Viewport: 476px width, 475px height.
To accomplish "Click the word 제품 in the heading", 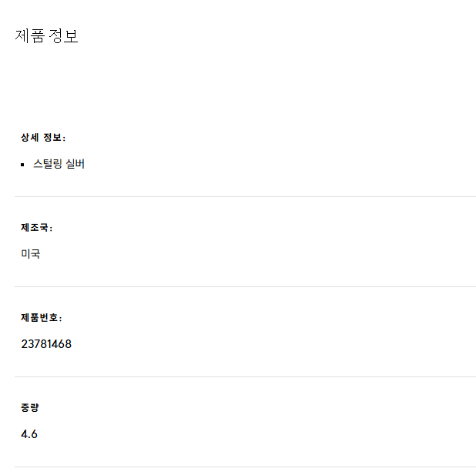I will pyautogui.click(x=30, y=36).
